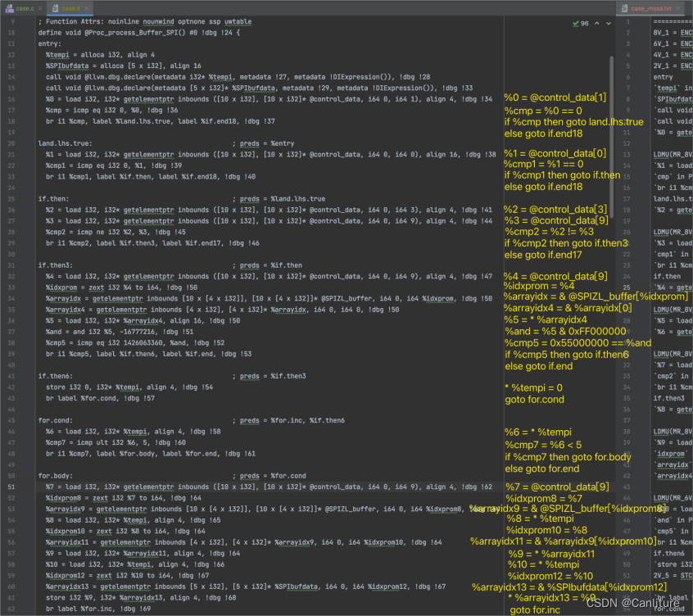Click 'store i32 0, i32* %tempi' line

(129, 387)
